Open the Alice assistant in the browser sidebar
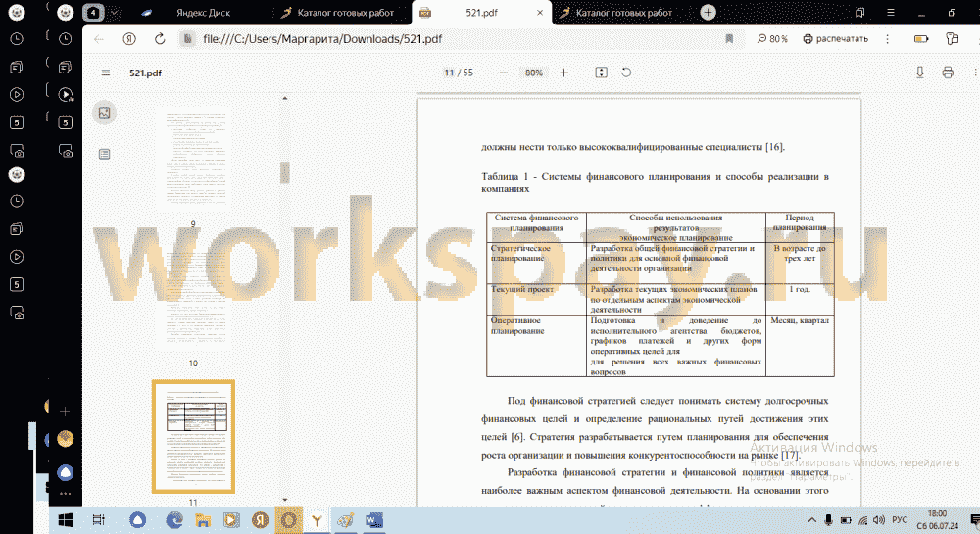980x534 pixels. click(65, 473)
